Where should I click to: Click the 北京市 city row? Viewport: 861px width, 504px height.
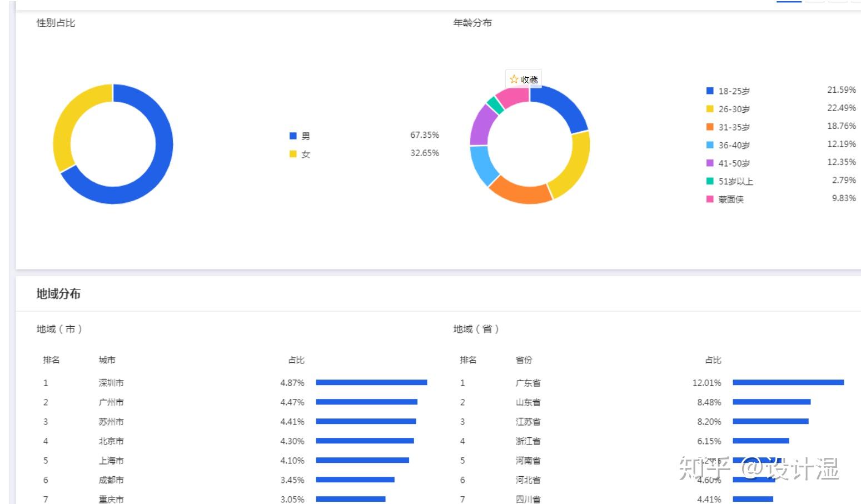tap(235, 441)
